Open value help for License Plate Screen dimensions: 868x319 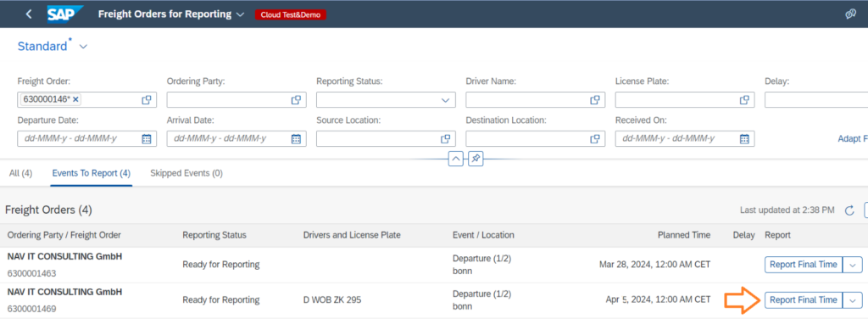click(744, 100)
